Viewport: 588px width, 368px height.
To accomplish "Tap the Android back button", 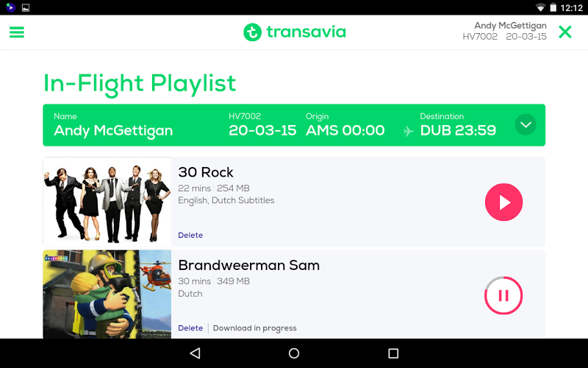I will [x=196, y=353].
